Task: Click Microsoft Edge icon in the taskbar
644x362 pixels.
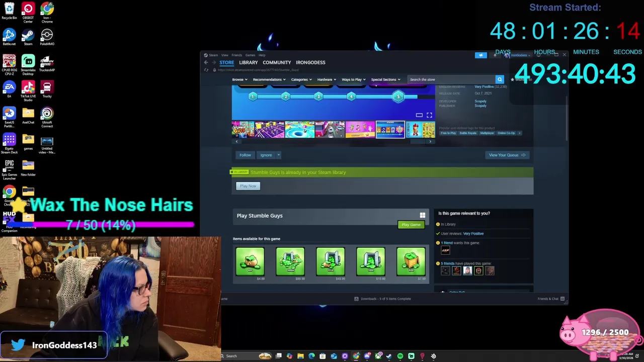Action: [311, 356]
